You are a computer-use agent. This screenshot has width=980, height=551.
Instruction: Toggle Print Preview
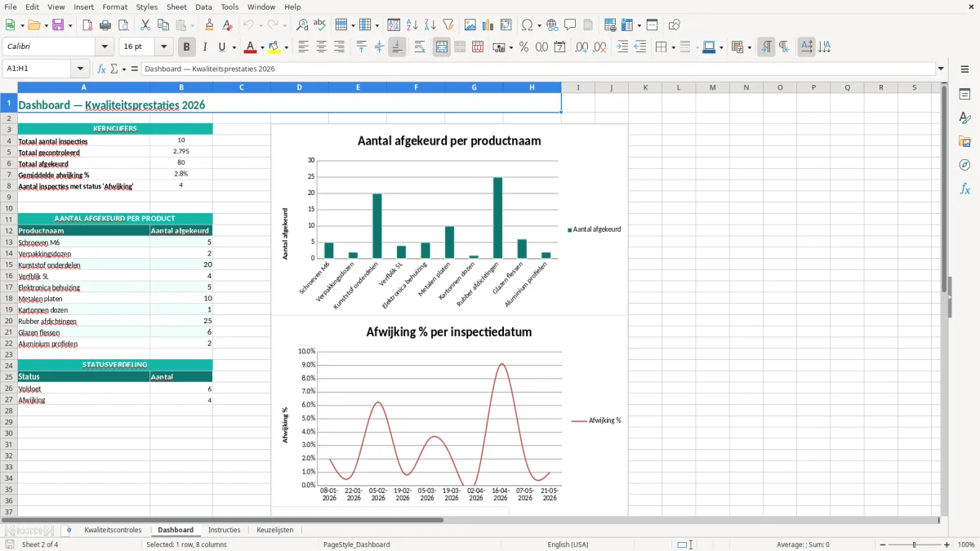pos(123,25)
